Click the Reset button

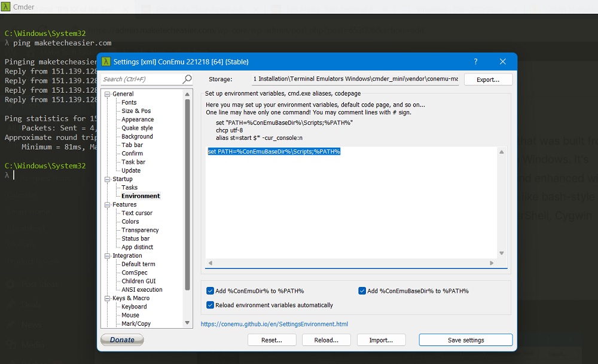click(271, 339)
